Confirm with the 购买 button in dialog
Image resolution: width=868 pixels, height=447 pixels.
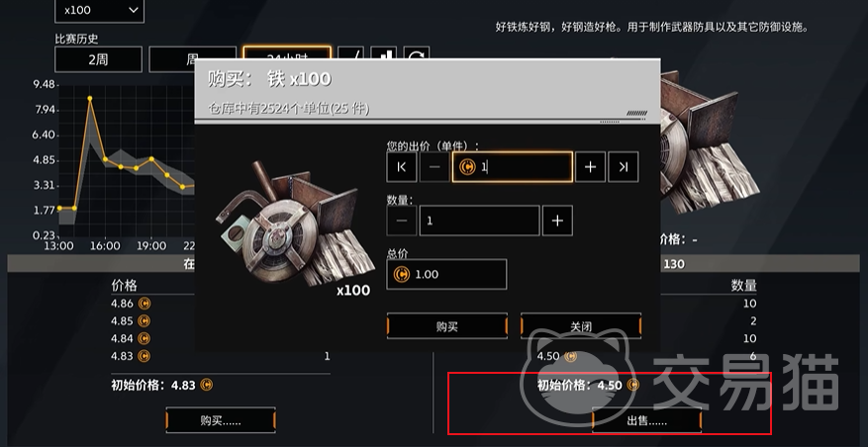coord(446,326)
